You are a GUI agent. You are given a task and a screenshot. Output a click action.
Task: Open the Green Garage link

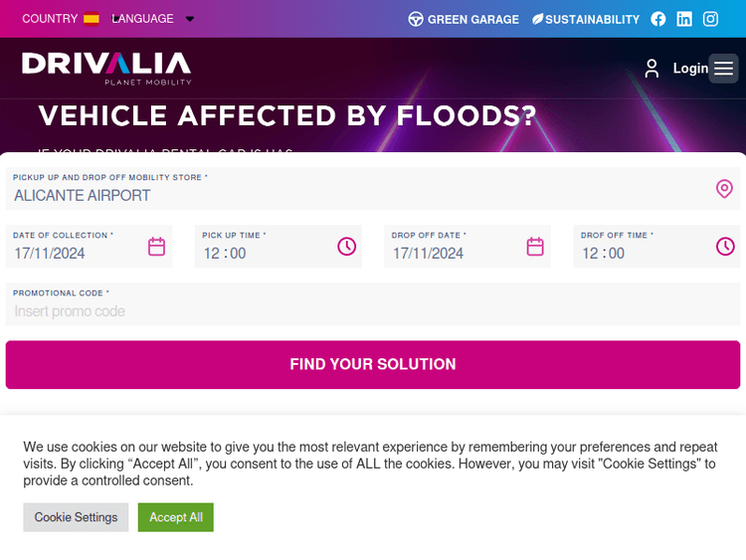(464, 19)
